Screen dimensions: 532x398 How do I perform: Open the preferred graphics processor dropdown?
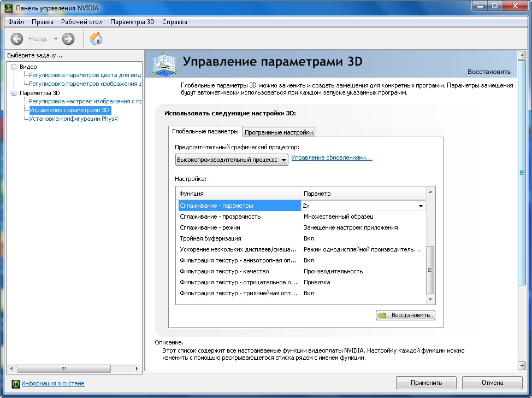pos(232,160)
